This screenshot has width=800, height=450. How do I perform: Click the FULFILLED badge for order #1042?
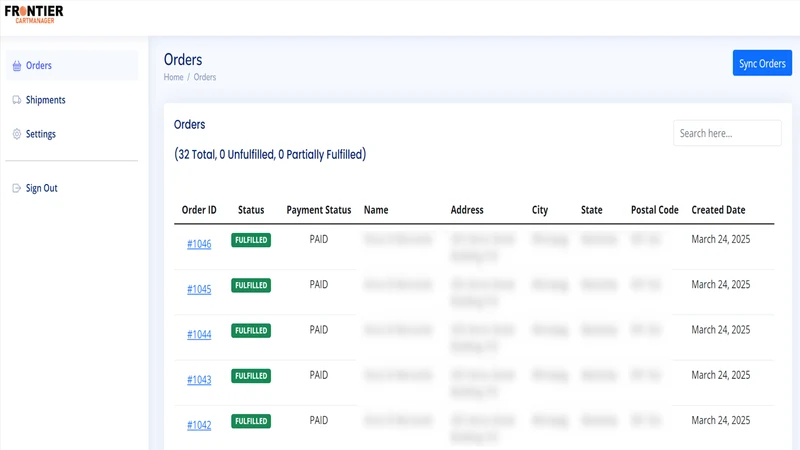[251, 421]
